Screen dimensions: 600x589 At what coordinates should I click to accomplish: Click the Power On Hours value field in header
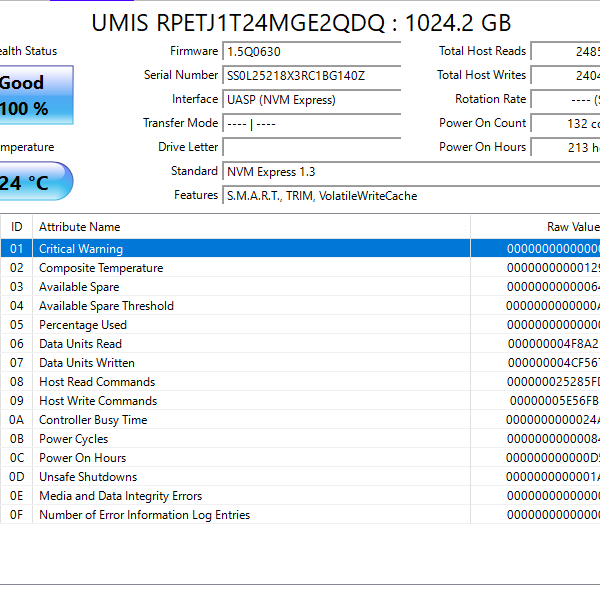565,147
